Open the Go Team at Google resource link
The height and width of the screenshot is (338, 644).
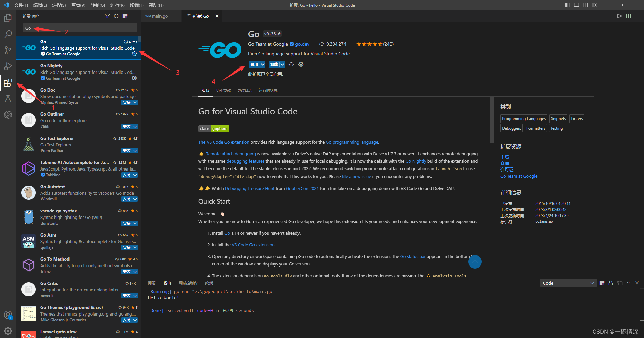[519, 176]
